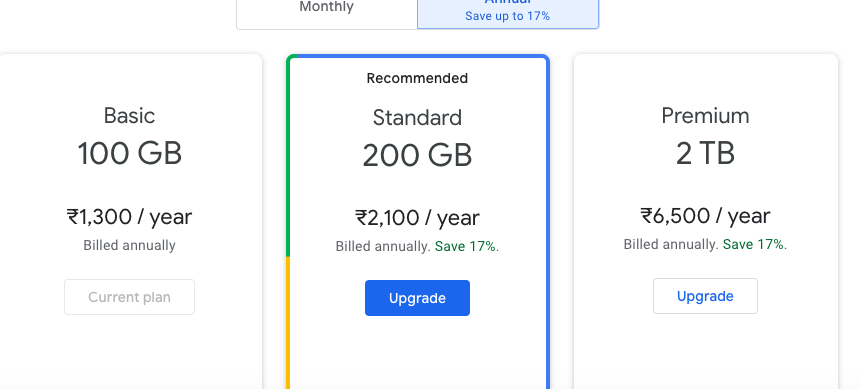Select the 2 TB storage heading
861x389 pixels.
(705, 153)
